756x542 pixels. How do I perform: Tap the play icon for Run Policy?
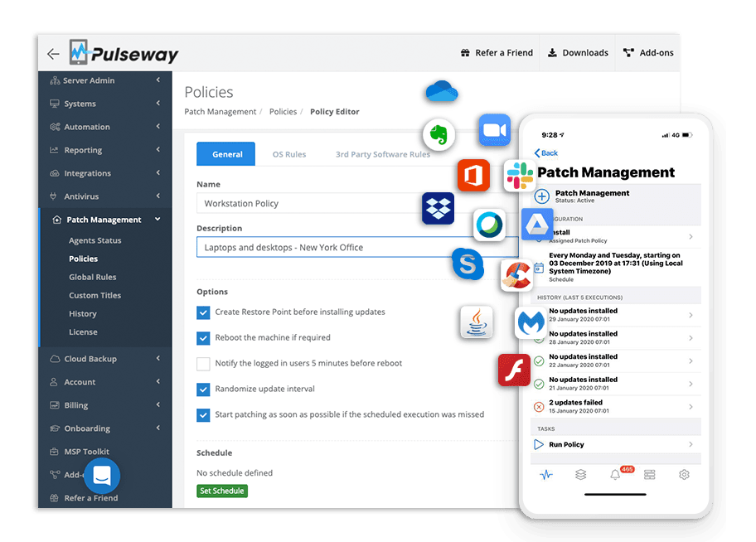(539, 444)
